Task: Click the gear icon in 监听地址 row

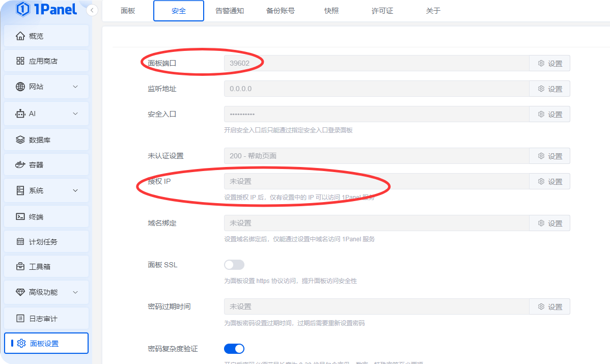Action: pos(541,89)
